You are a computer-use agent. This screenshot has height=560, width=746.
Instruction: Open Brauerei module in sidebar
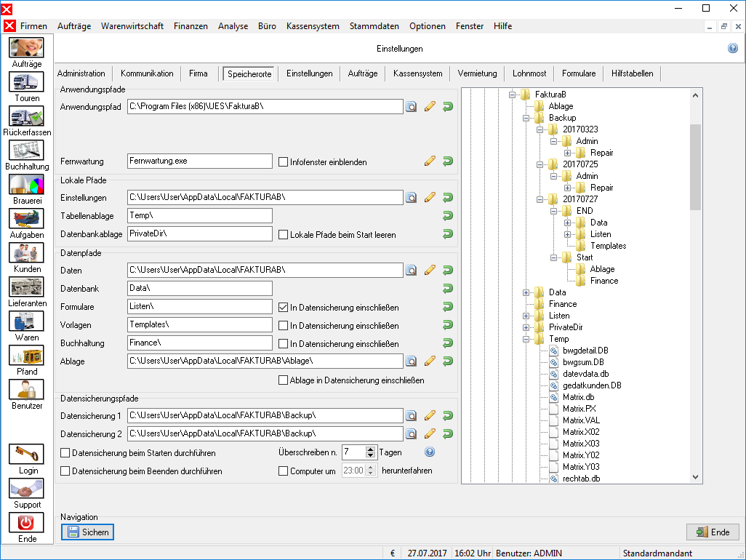[x=27, y=185]
